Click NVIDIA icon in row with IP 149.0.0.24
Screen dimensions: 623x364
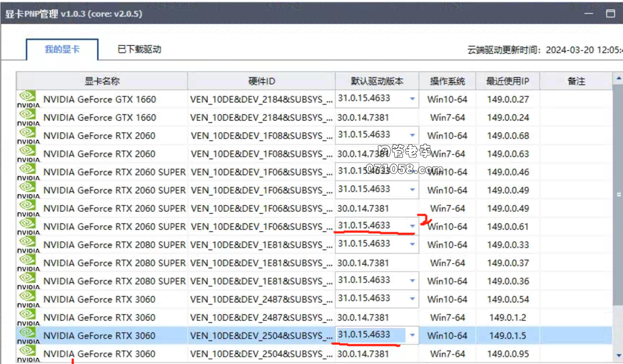tap(28, 117)
